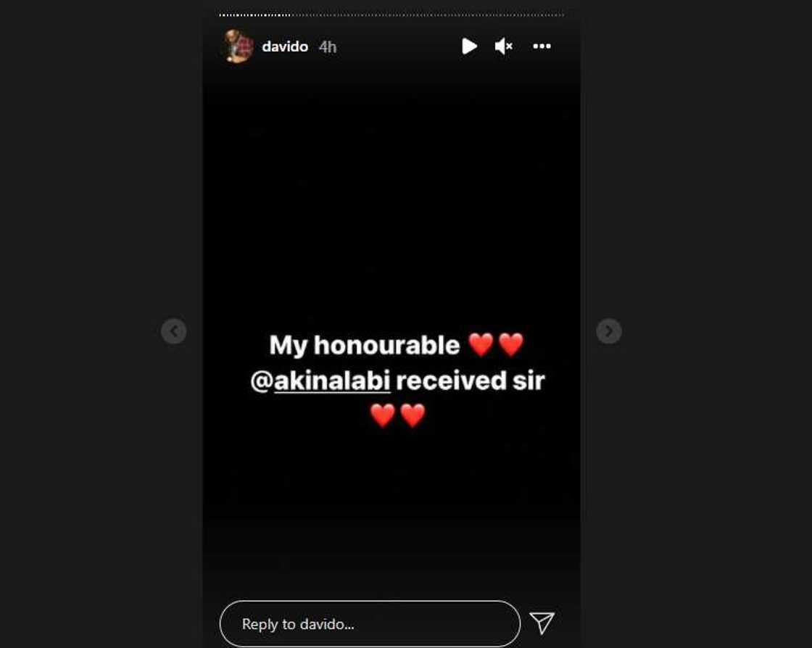Click the red hearts below the mention

tap(398, 415)
